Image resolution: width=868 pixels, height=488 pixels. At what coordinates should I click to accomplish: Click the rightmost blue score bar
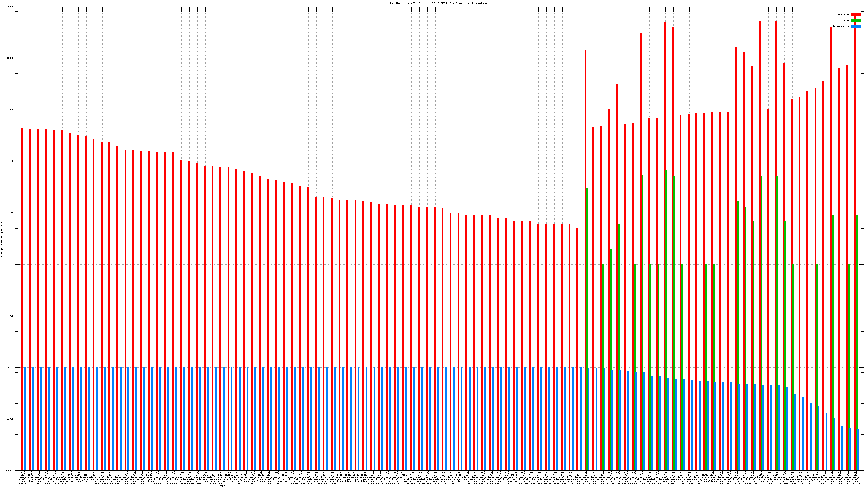858,450
